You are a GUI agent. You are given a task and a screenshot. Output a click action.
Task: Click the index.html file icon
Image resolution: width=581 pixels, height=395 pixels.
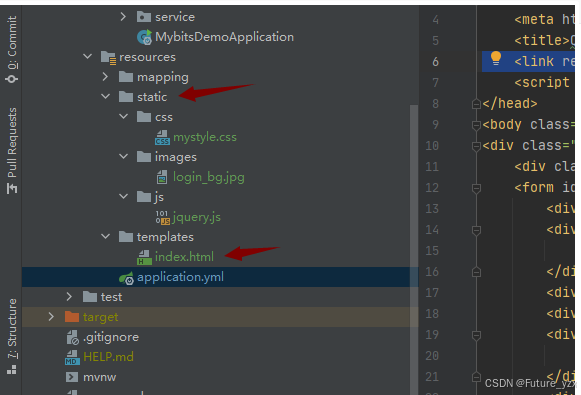point(145,258)
